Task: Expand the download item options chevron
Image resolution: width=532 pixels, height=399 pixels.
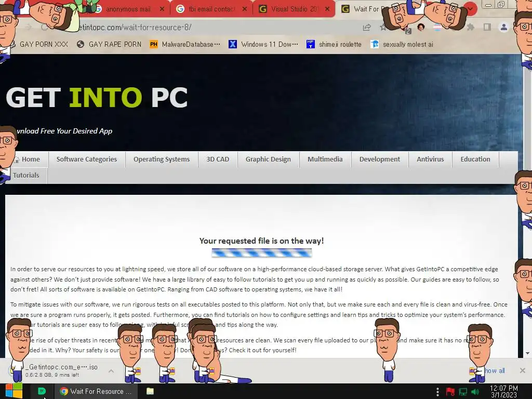Action: [x=111, y=371]
